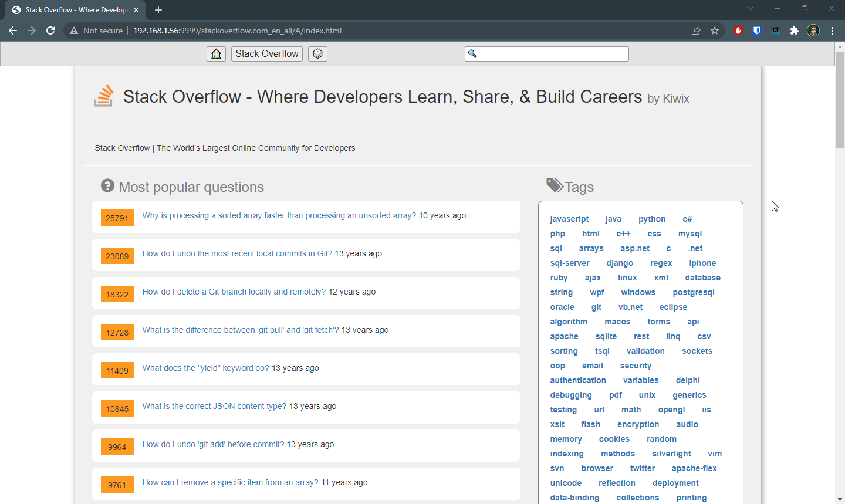Open the asp.net tag
This screenshot has width=845, height=504.
(635, 248)
